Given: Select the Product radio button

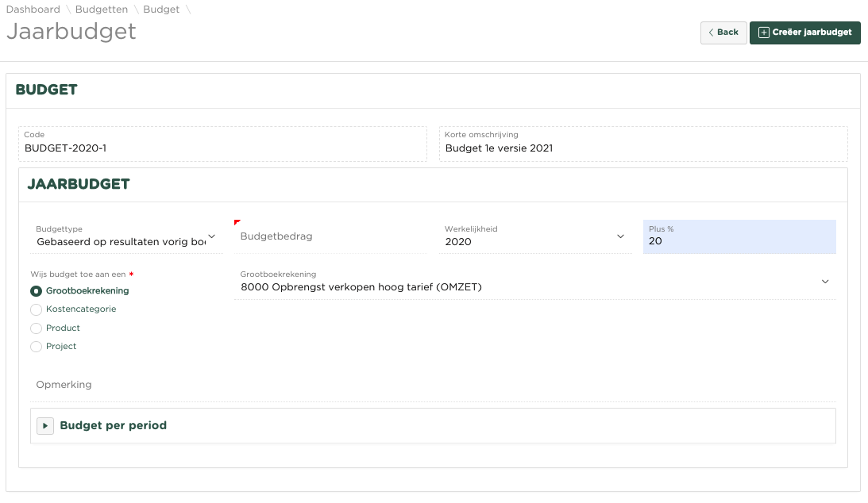Looking at the screenshot, I should (x=36, y=328).
